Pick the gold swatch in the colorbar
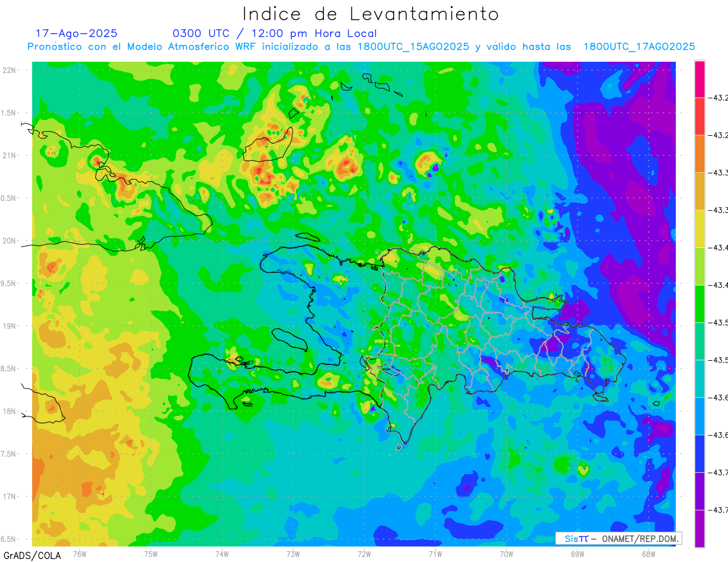Screen dimensions: 728x562 (x=699, y=192)
